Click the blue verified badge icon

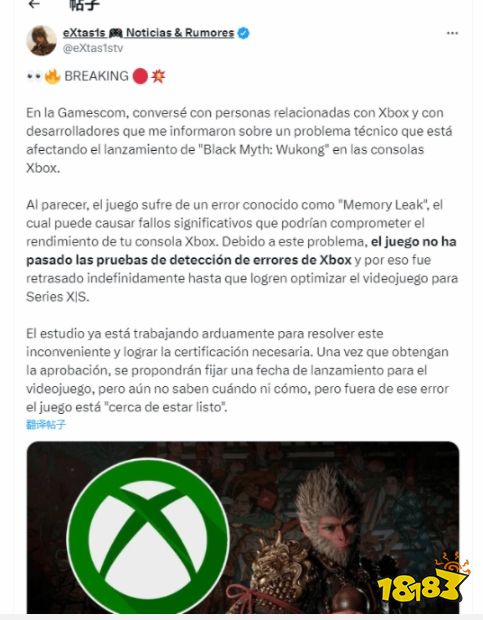coord(243,33)
